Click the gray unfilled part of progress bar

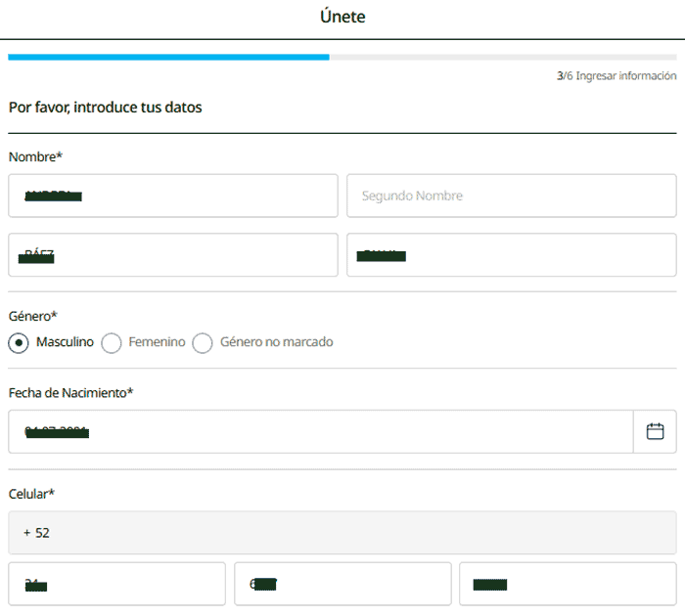tap(502, 57)
